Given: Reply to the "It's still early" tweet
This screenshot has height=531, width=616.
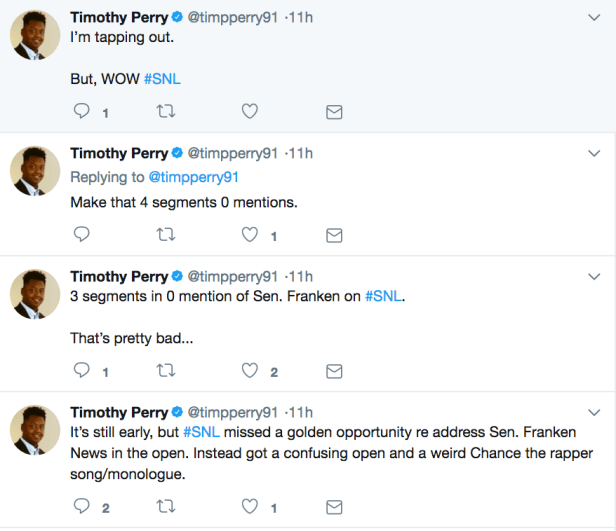Looking at the screenshot, I should pos(82,506).
